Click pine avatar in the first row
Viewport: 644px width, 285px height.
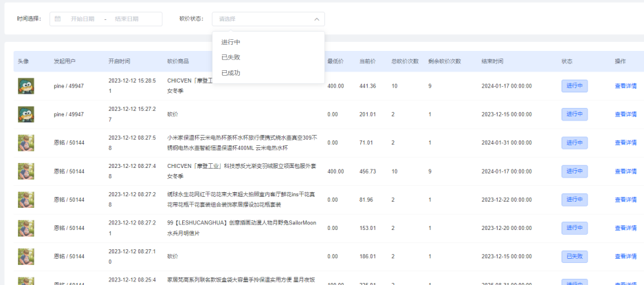click(26, 86)
